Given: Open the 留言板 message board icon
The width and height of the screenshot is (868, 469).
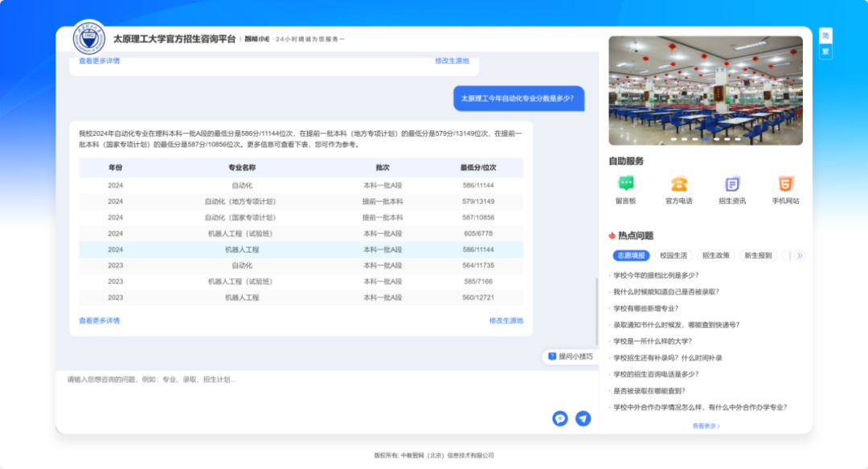Looking at the screenshot, I should (625, 184).
